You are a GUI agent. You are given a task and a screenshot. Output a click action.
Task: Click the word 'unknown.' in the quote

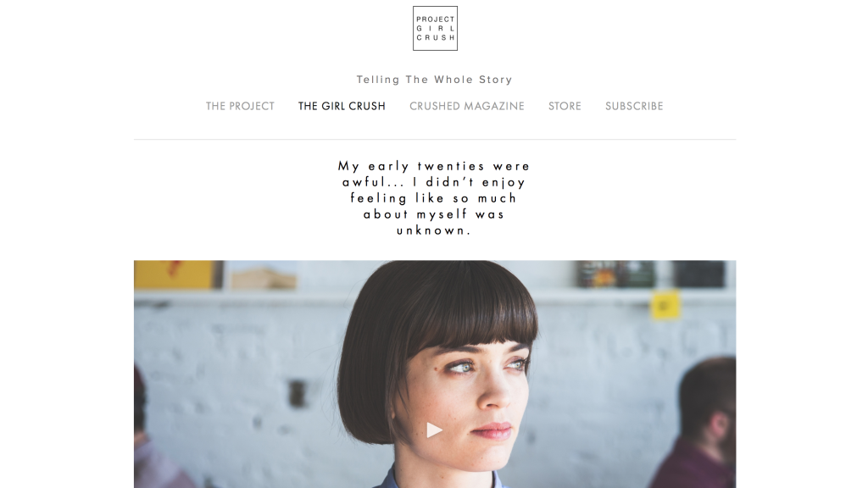[434, 230]
